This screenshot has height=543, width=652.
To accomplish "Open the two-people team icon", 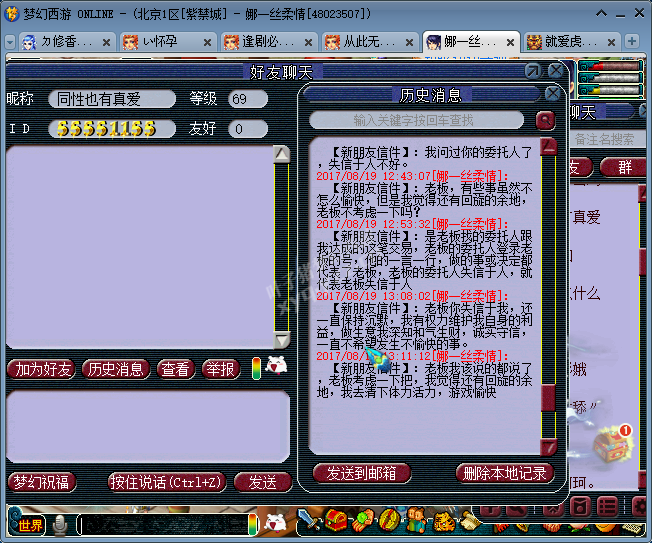I will 416,520.
